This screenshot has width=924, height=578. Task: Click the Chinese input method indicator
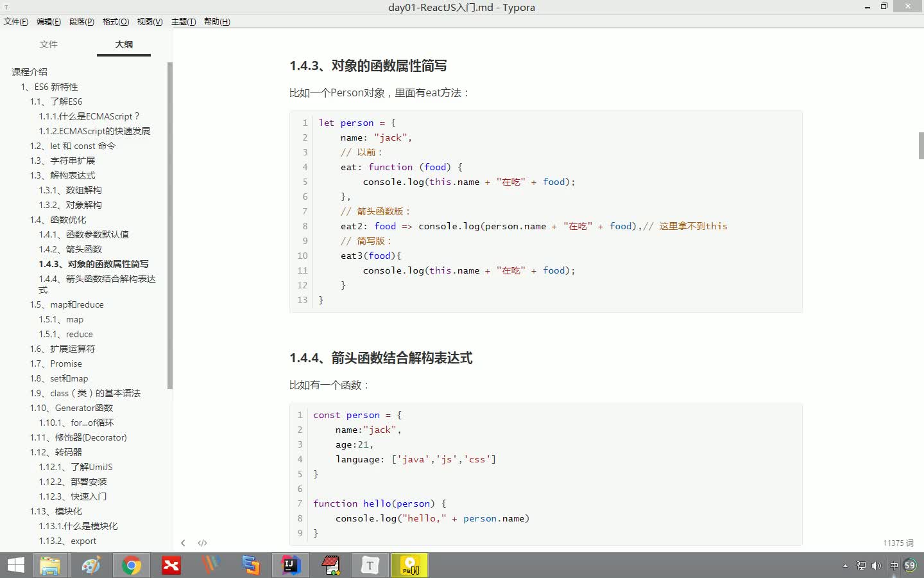tap(894, 566)
